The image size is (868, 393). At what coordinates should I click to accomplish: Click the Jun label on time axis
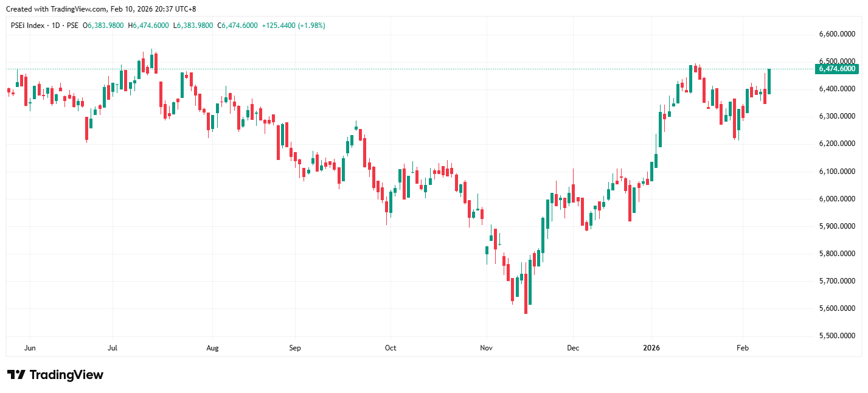coord(30,348)
